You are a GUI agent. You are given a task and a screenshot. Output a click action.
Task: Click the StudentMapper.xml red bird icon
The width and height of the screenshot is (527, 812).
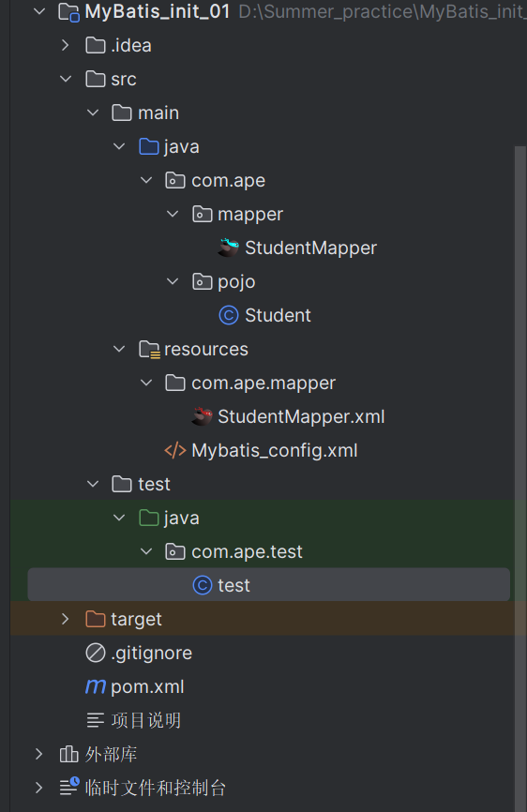point(202,416)
